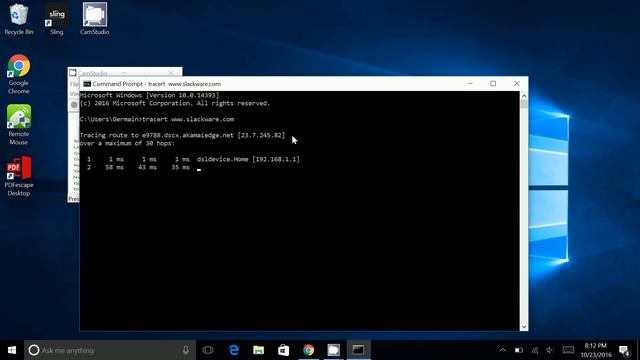Close the Command Prompt window

[516, 84]
